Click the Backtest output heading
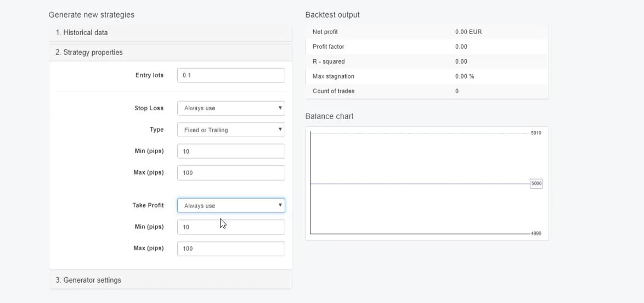Screen dimensions: 644x303 click(x=332, y=15)
